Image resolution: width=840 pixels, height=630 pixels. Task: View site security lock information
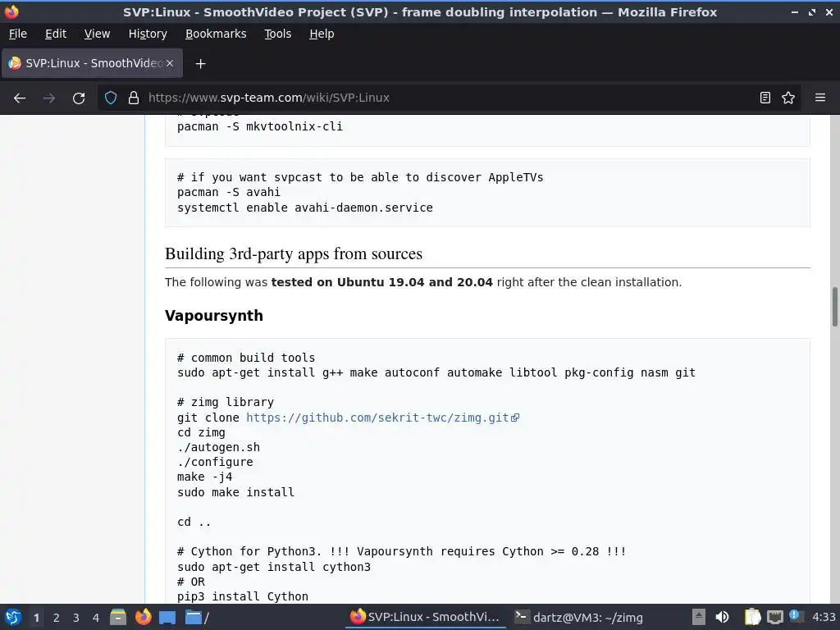click(134, 98)
